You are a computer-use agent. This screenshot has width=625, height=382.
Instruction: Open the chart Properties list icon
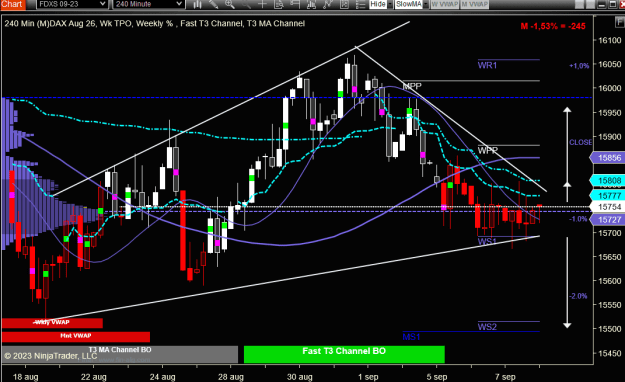point(360,4)
